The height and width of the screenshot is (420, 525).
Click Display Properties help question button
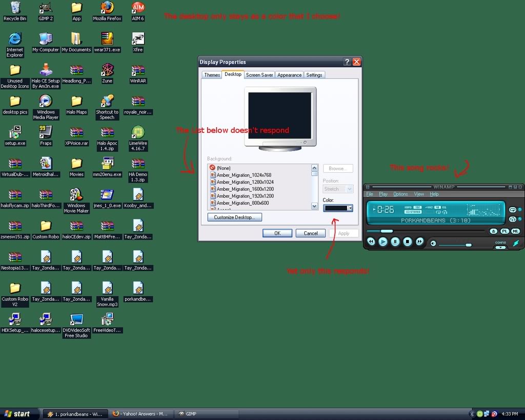[347, 62]
